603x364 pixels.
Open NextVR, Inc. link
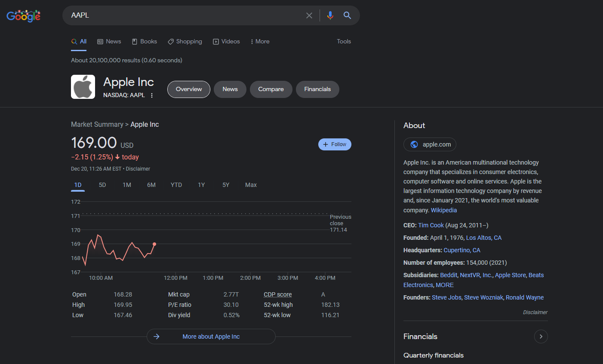[476, 275]
